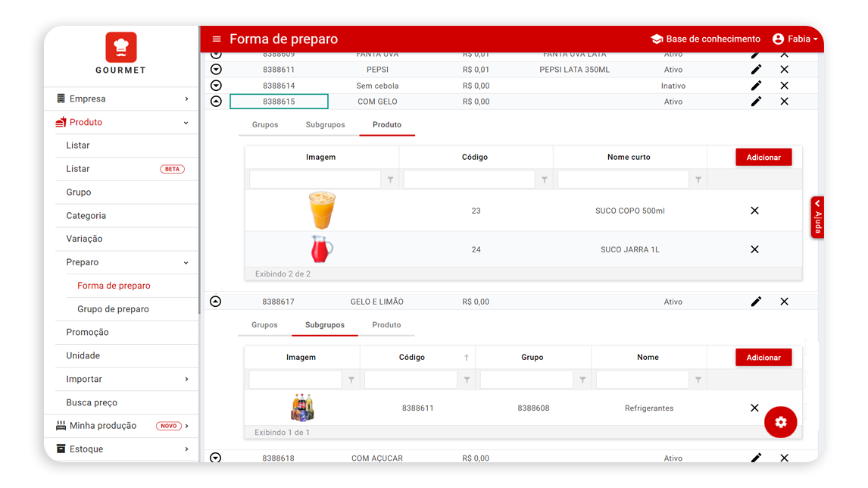
Task: Collapse the GELO E LIMÃO row details
Action: [215, 302]
